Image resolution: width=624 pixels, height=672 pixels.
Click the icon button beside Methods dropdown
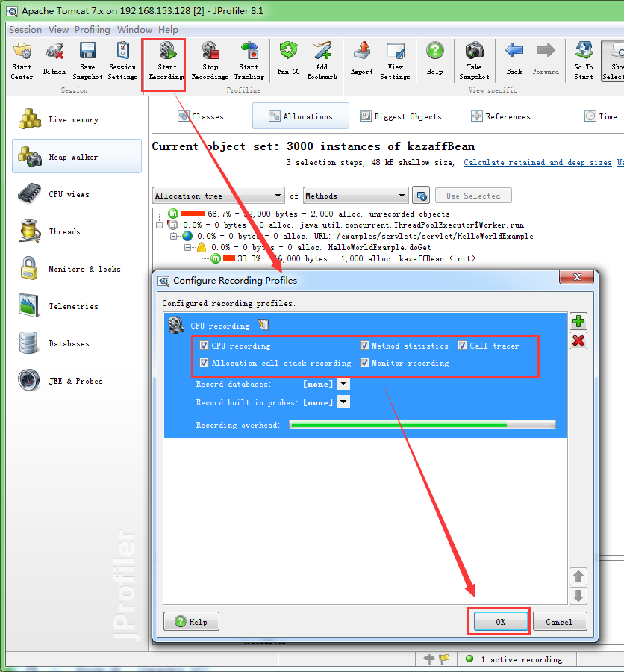tap(421, 196)
